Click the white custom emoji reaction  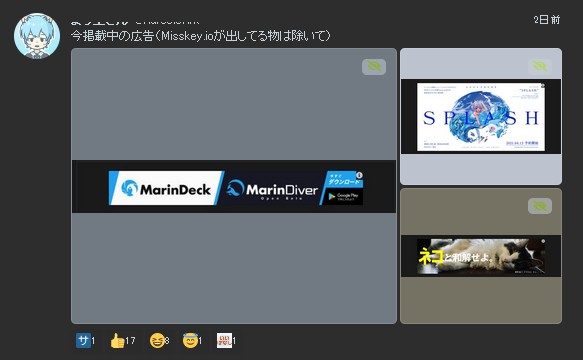pos(226,340)
